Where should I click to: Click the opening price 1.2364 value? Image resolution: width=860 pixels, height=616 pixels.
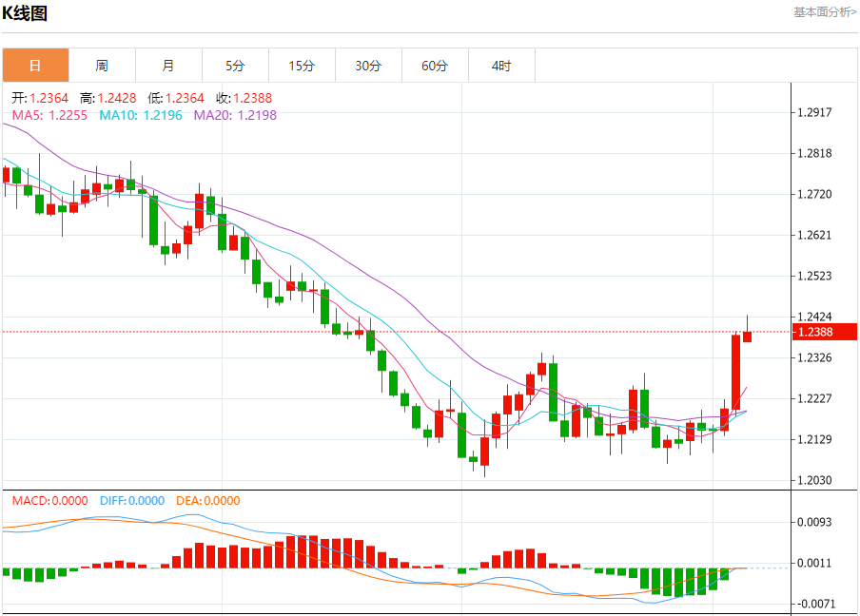pos(49,98)
